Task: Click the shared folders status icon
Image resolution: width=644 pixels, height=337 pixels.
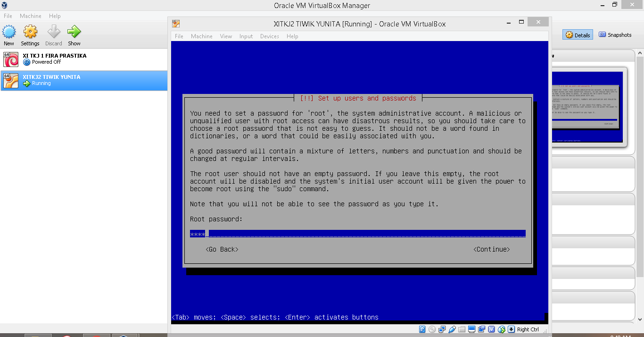Action: (x=462, y=329)
